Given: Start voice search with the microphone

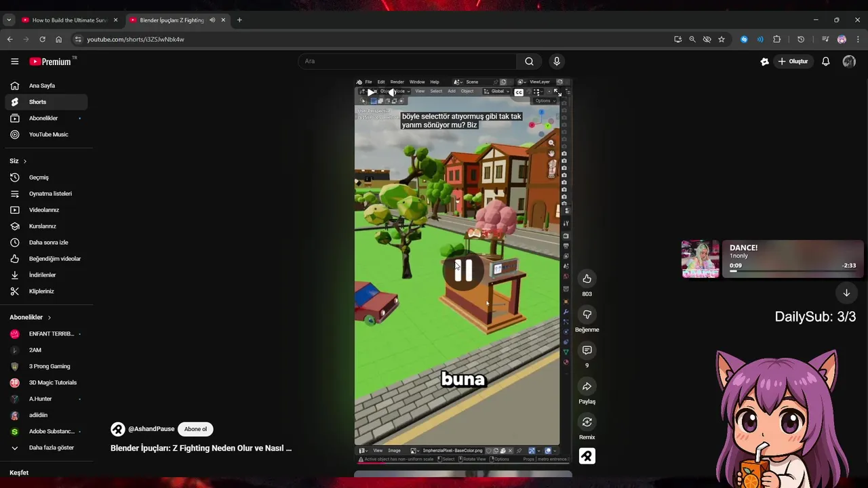Looking at the screenshot, I should click(x=557, y=61).
